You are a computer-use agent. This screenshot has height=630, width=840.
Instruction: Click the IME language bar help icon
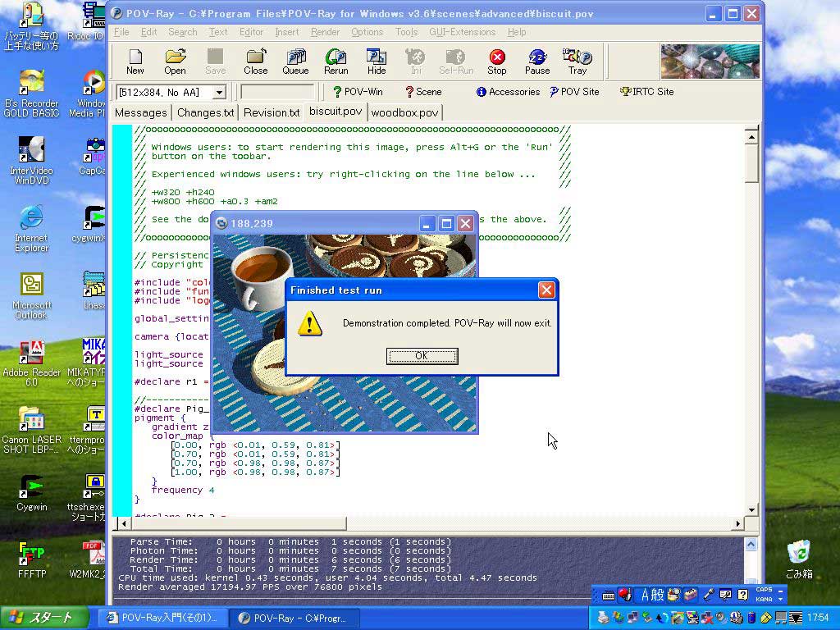(742, 595)
